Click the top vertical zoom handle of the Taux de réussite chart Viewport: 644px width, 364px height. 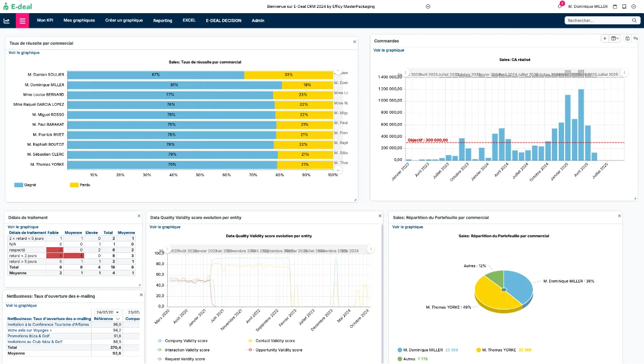[x=337, y=70]
